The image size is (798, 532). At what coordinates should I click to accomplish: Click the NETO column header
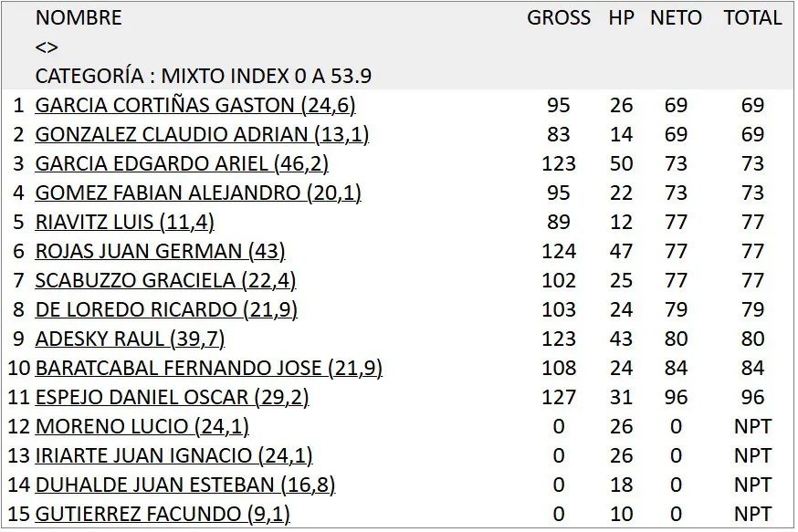676,18
